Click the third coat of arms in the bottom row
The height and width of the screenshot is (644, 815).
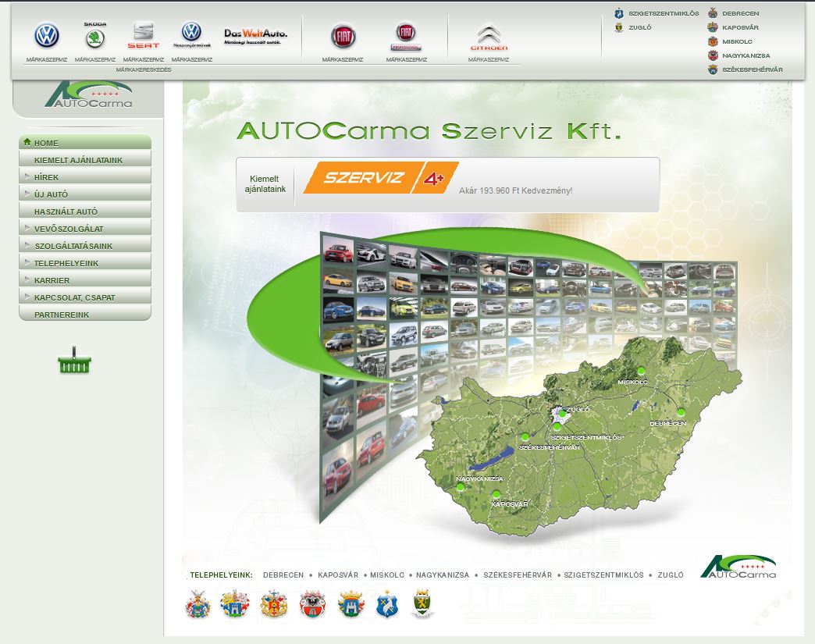[274, 604]
